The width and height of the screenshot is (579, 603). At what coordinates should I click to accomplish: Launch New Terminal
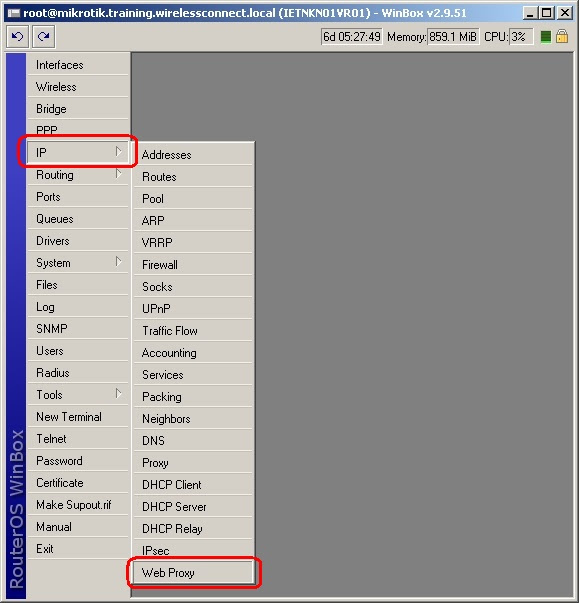(78, 417)
